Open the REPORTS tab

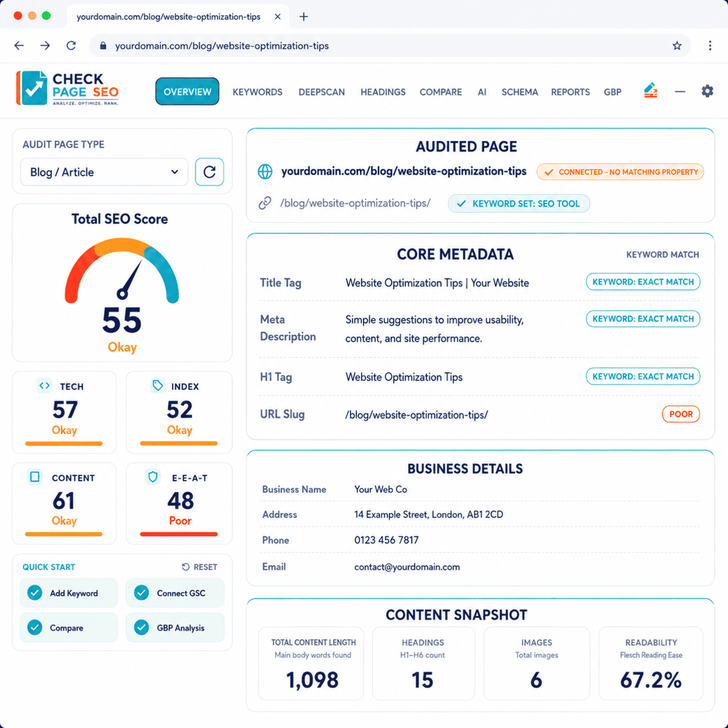[571, 92]
